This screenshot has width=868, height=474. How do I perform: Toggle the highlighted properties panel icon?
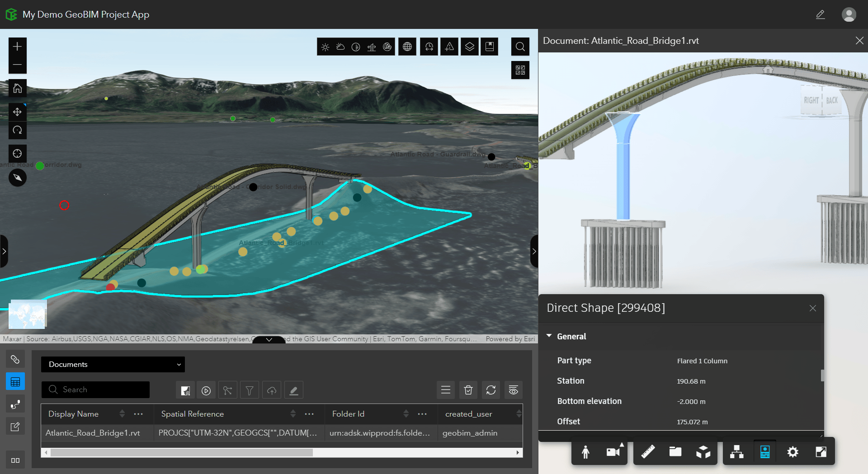tap(765, 451)
